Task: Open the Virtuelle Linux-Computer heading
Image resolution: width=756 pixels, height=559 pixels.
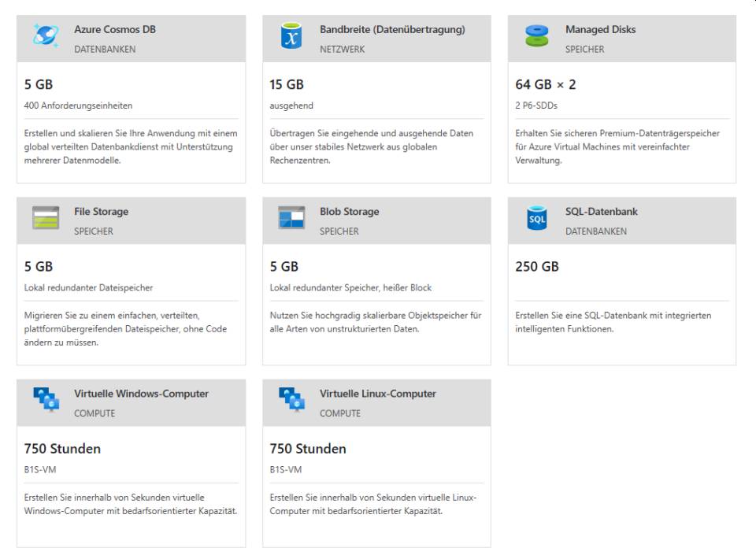Action: 377,394
